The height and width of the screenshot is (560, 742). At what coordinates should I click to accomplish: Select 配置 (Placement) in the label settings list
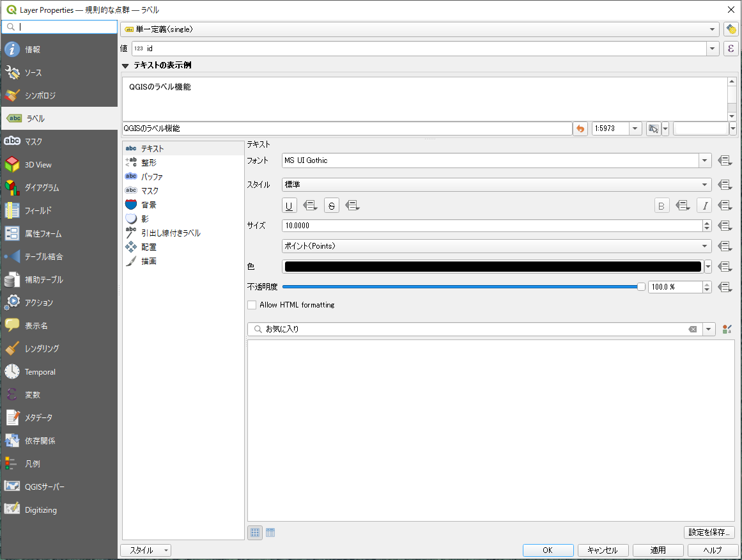(183, 247)
